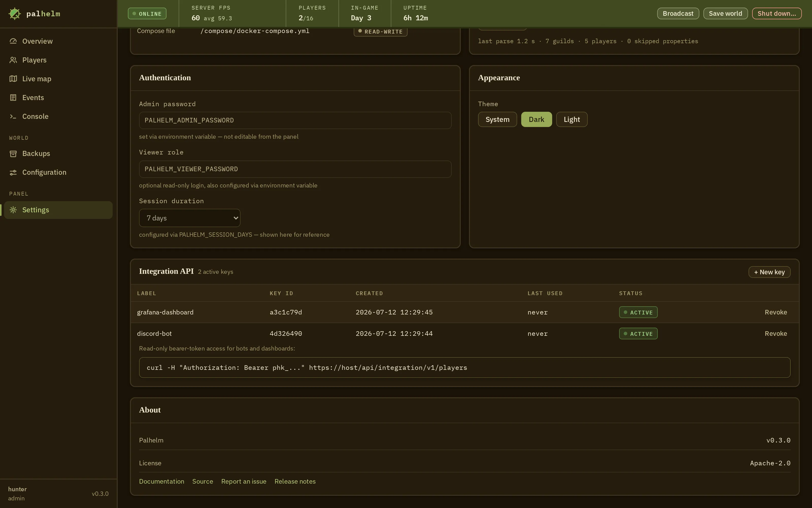812x508 pixels.
Task: Click the Overview gauge icon
Action: click(13, 41)
